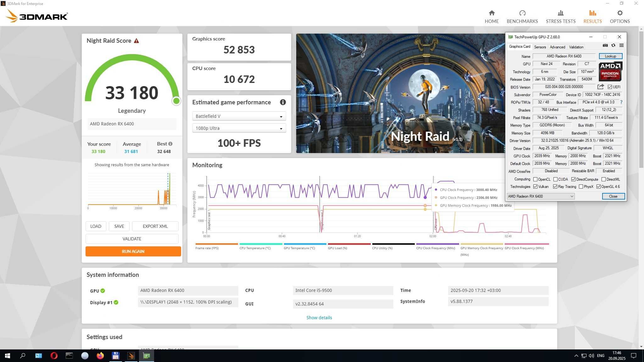Screen dimensions: 644x362
Task: Click the floppy disk app in taskbar
Action: [115, 356]
